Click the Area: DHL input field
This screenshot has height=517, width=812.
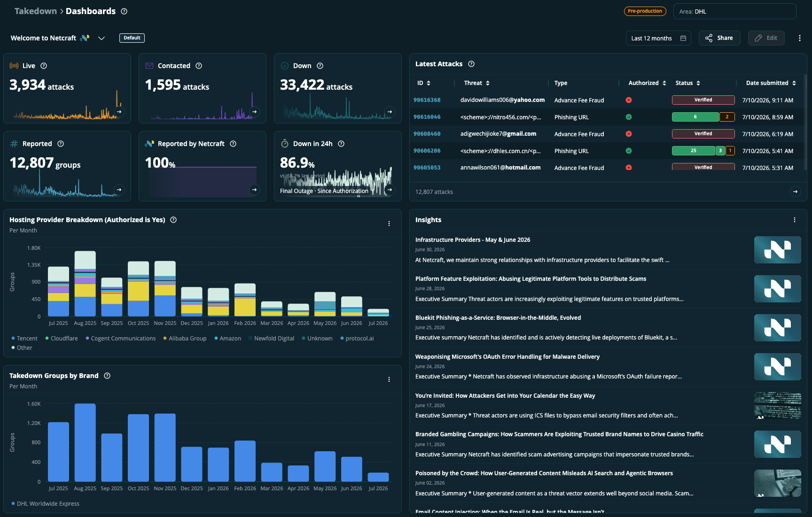point(734,11)
